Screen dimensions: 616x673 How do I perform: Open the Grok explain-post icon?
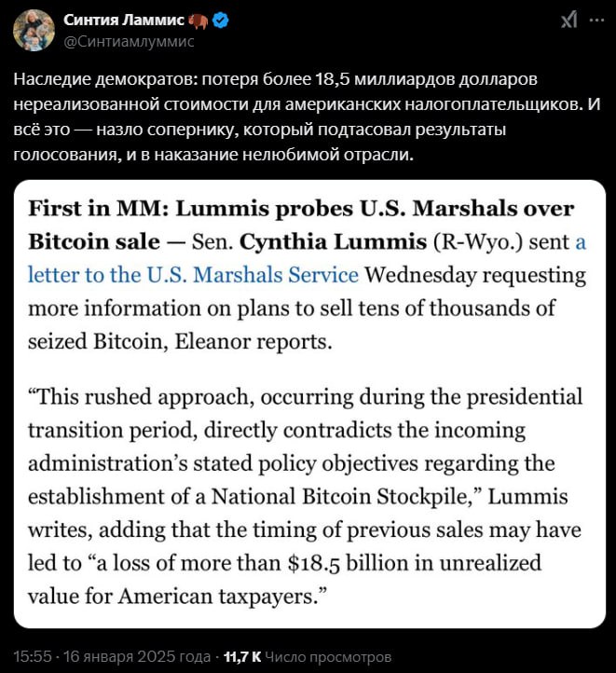pyautogui.click(x=568, y=20)
